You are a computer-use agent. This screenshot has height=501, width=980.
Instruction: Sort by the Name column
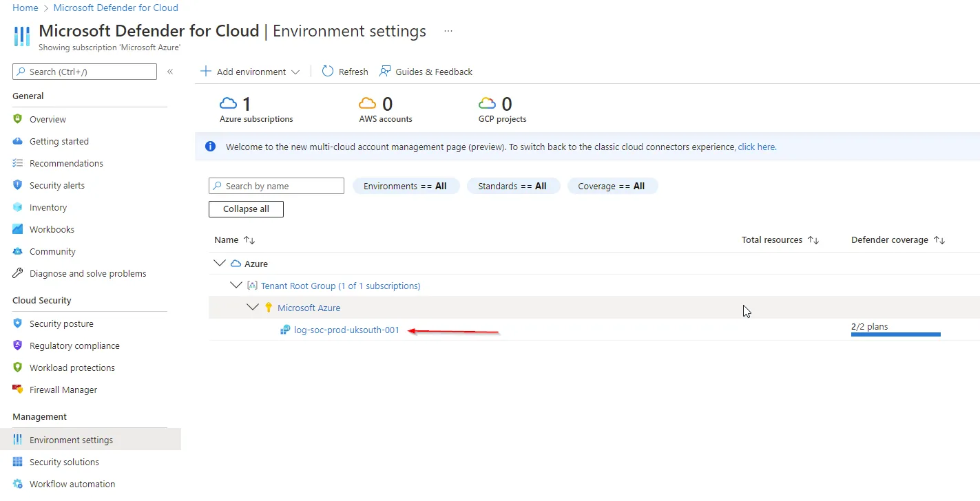235,240
